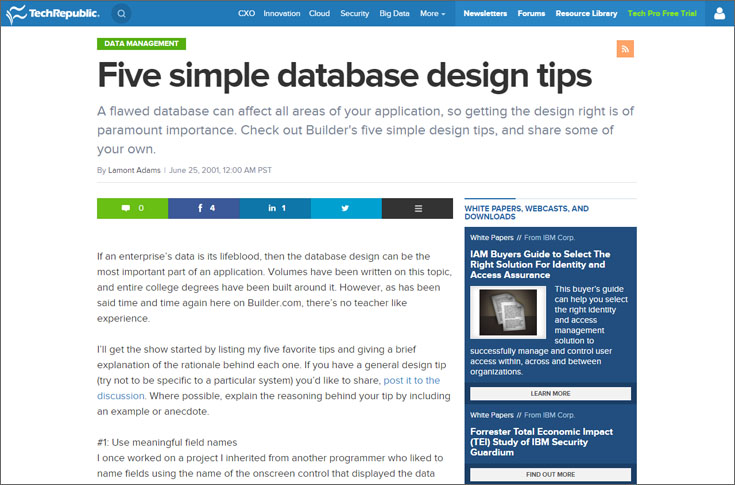Share the article on Facebook
This screenshot has height=485, width=735.
[204, 208]
